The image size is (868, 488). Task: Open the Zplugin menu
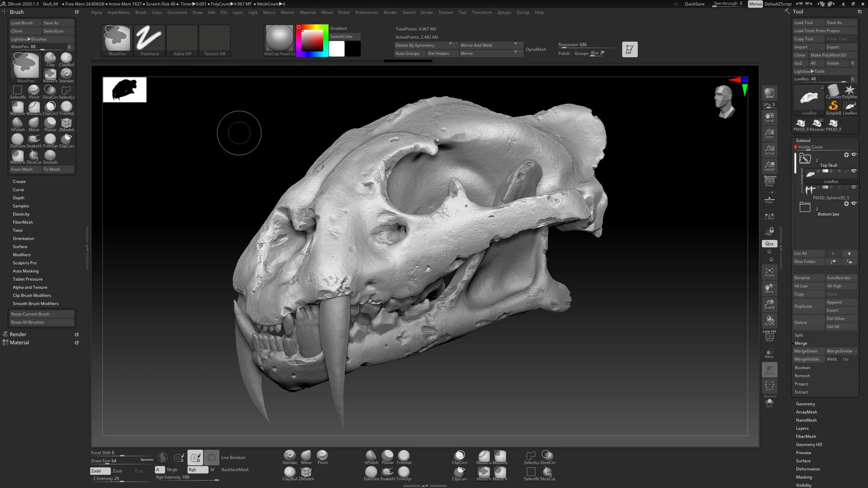(x=504, y=12)
